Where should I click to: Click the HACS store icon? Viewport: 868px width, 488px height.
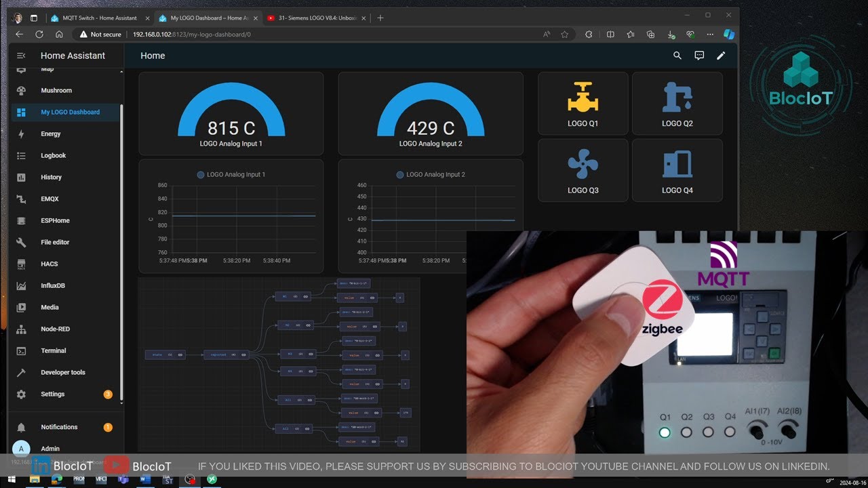point(21,264)
